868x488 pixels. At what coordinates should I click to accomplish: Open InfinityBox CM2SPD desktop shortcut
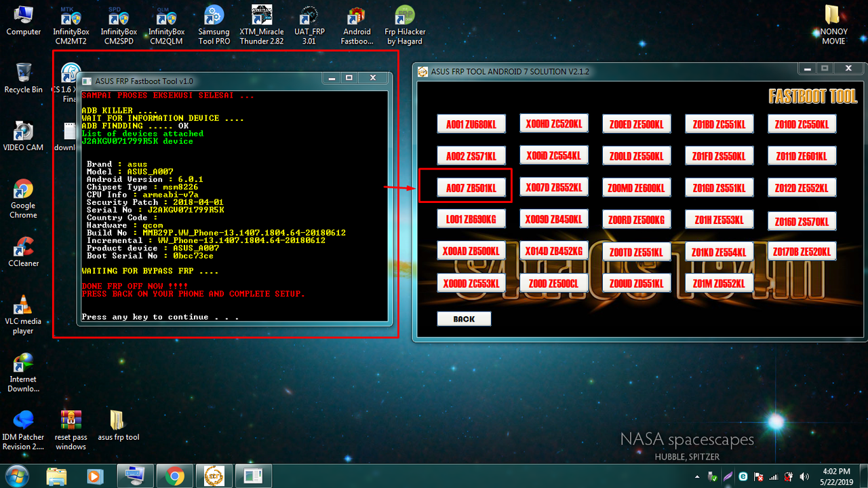(x=119, y=25)
